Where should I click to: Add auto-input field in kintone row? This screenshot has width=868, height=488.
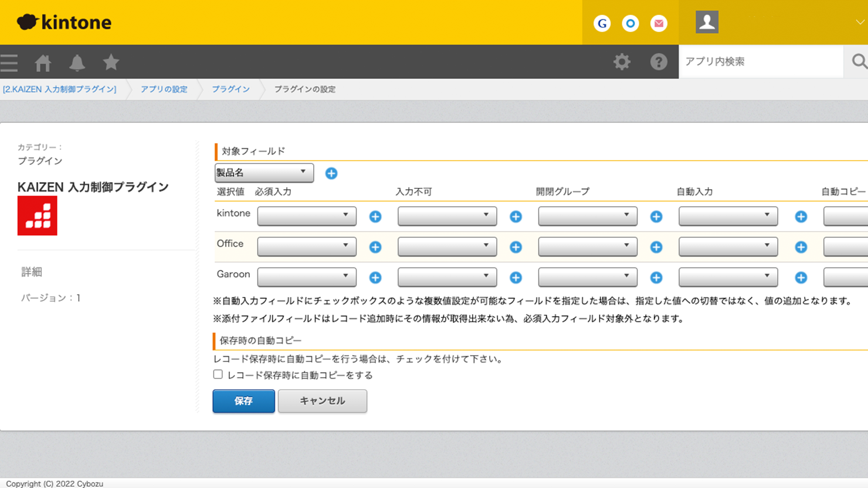[x=801, y=217]
